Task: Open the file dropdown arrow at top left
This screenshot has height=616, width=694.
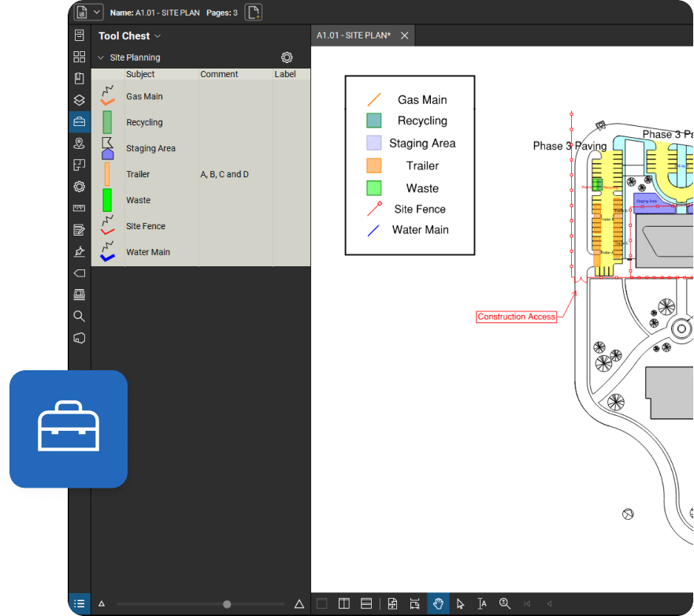Action: pyautogui.click(x=97, y=13)
